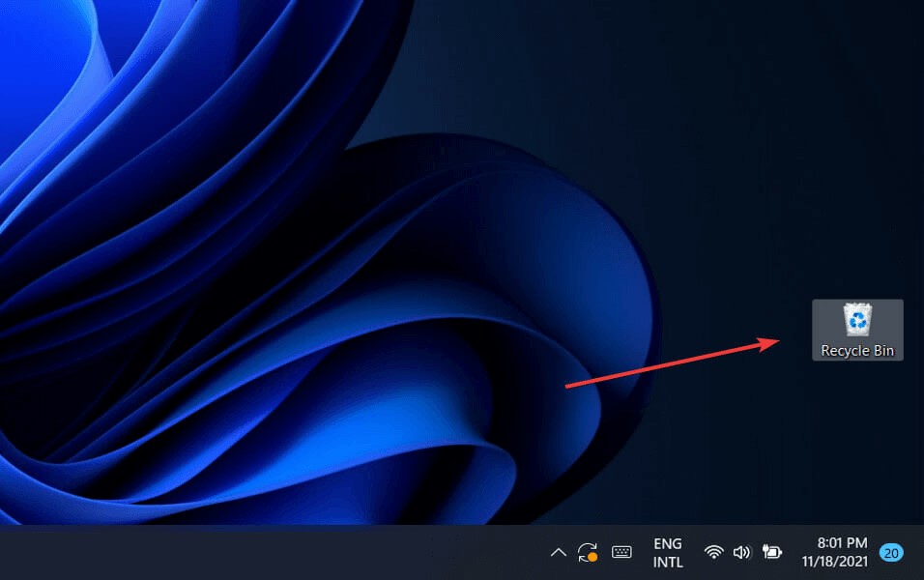Click the Wi-Fi network icon in taskbar
Screen dimensions: 924x580
tap(713, 552)
